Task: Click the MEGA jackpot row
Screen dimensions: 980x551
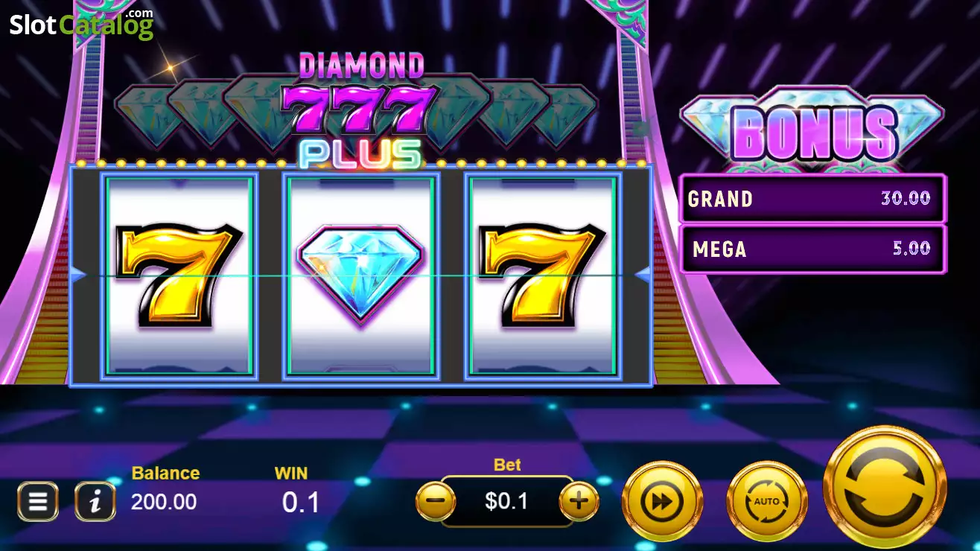Action: [812, 249]
